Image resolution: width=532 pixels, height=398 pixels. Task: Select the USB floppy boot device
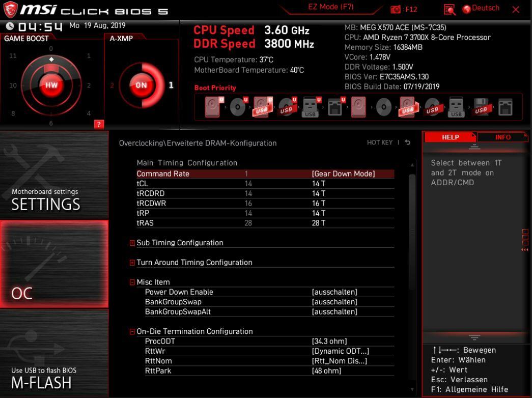pos(481,107)
